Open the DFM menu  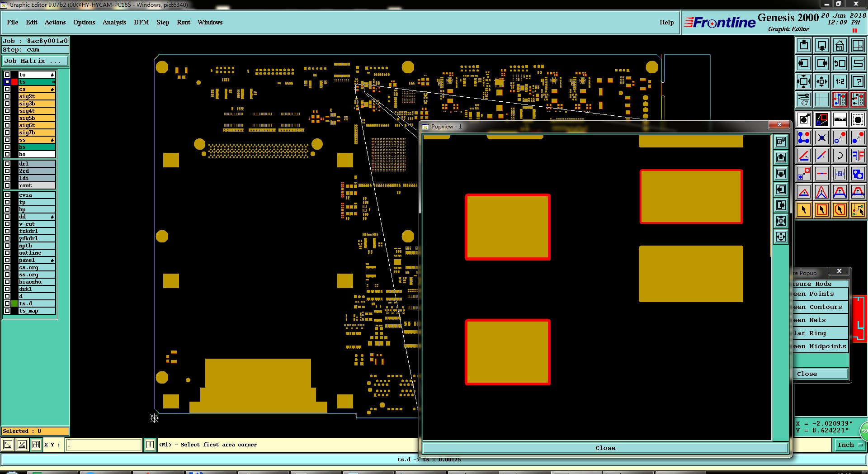142,22
